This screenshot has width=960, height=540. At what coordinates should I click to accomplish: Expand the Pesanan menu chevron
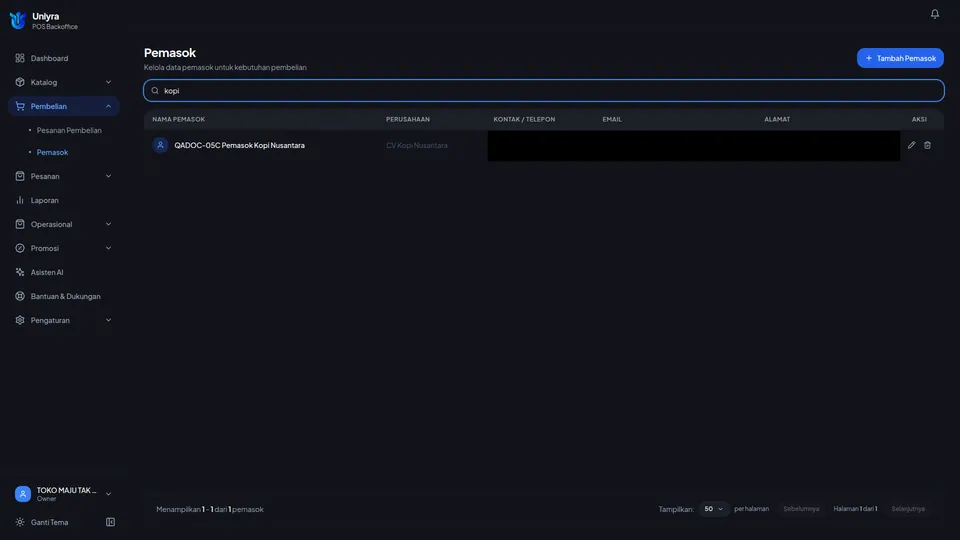[108, 176]
